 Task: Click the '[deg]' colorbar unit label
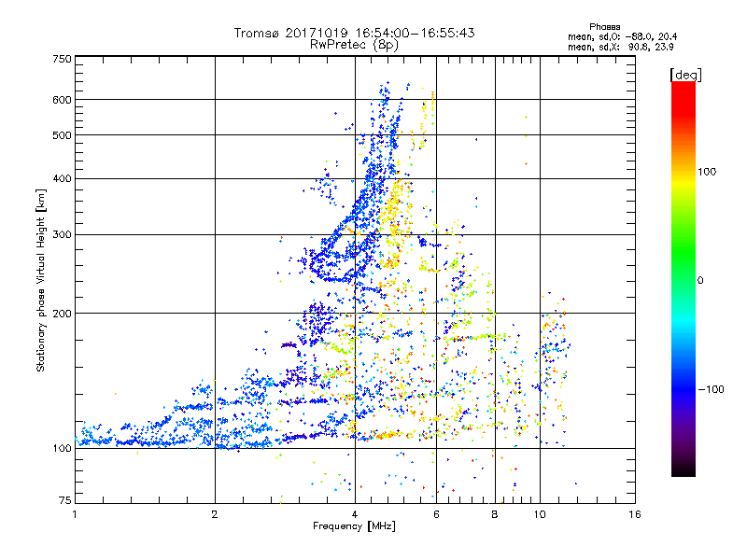pos(685,75)
